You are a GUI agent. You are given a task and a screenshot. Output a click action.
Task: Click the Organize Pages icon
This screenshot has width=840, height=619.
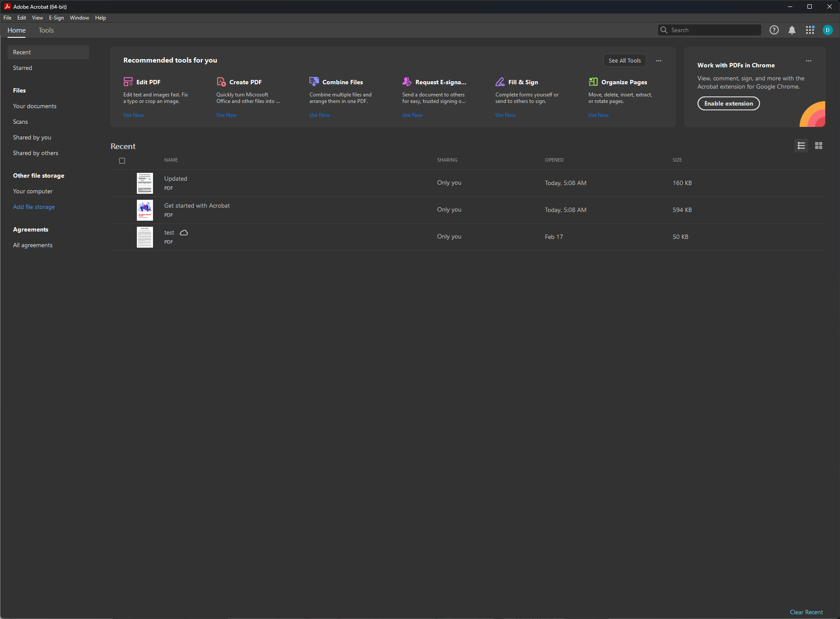pos(593,82)
